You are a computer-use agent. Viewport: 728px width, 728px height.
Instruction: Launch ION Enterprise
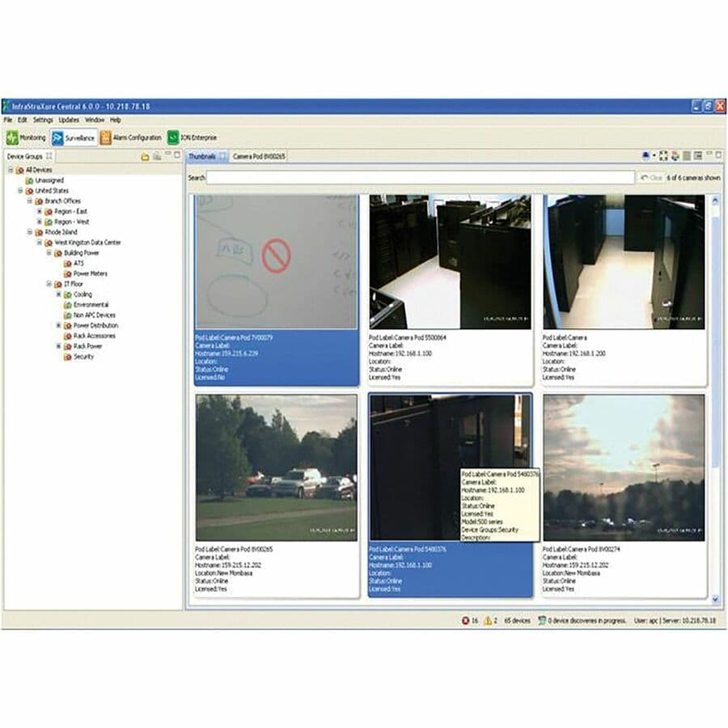pyautogui.click(x=194, y=138)
